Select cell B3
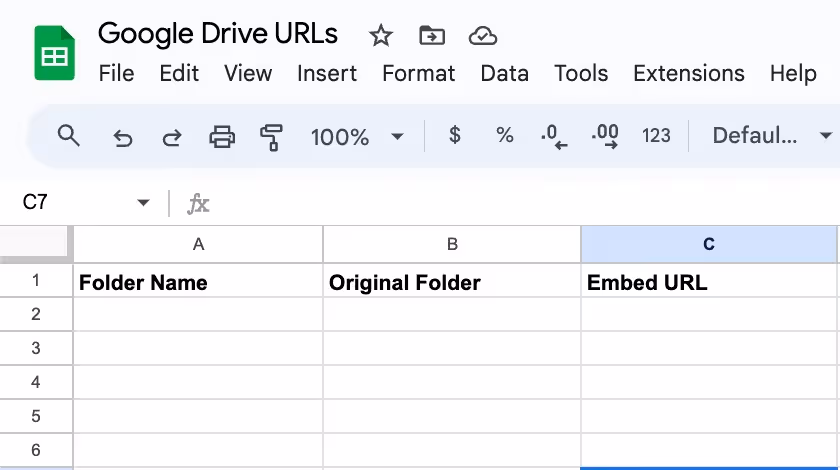This screenshot has height=470, width=840. pyautogui.click(x=452, y=348)
